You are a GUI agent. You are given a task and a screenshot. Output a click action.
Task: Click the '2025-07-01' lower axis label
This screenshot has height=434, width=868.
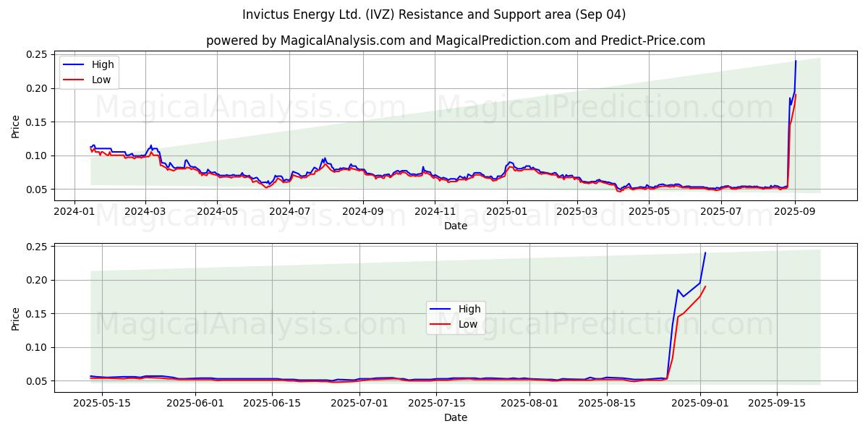point(359,403)
